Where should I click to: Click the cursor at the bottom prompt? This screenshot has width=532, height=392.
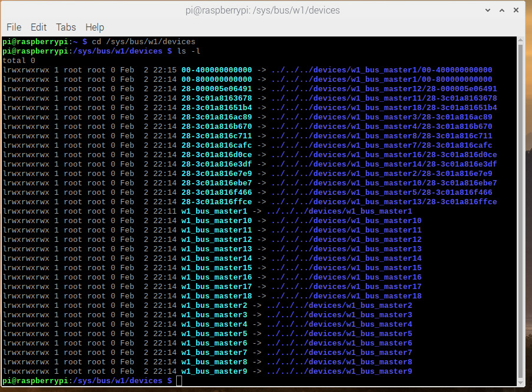(x=179, y=381)
